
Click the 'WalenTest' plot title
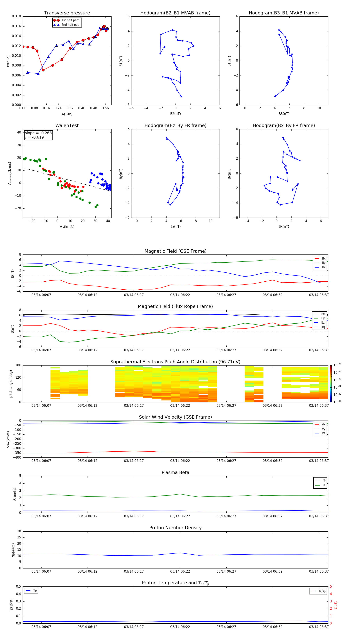pos(67,125)
